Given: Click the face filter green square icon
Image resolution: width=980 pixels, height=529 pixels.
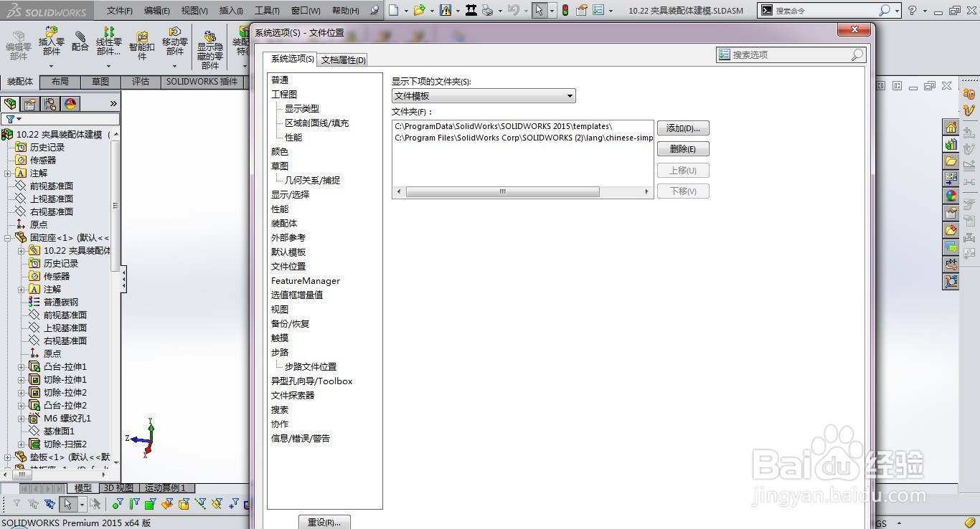Looking at the screenshot, I should click(x=151, y=505).
